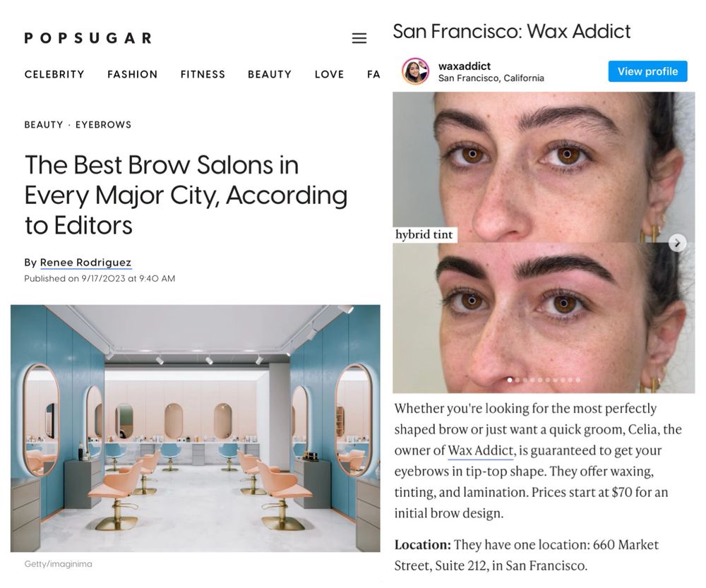This screenshot has width=706, height=588.
Task: Select Beauty in the navigation bar
Action: (270, 74)
